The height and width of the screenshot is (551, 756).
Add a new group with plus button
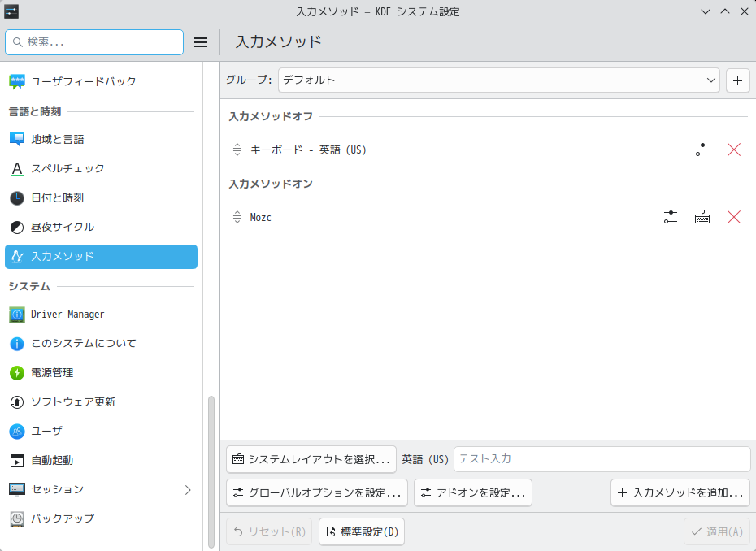click(737, 80)
